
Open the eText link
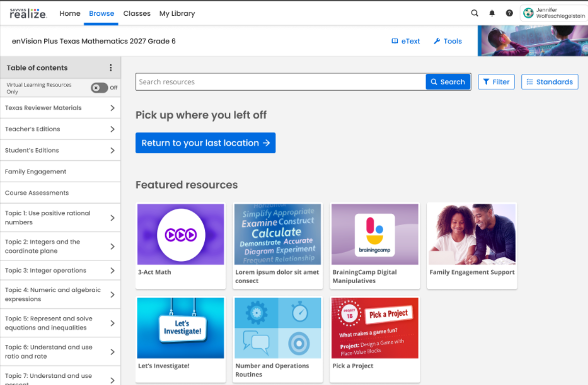(406, 41)
